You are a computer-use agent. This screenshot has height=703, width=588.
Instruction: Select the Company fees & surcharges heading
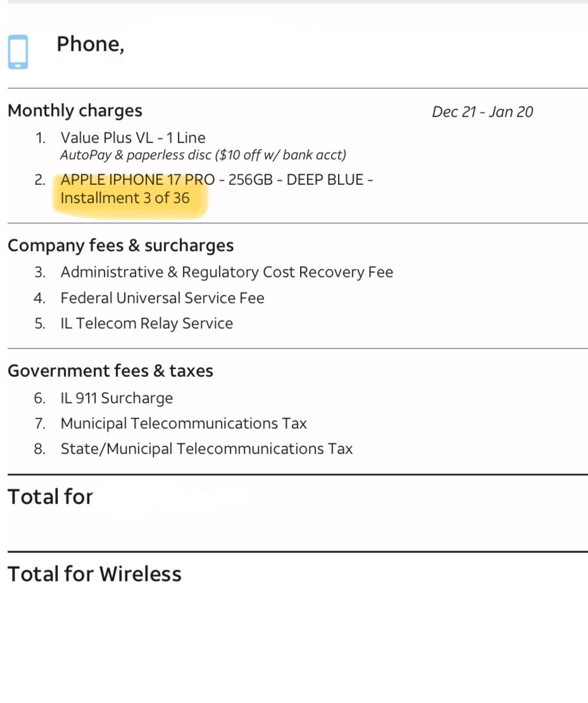coord(120,246)
